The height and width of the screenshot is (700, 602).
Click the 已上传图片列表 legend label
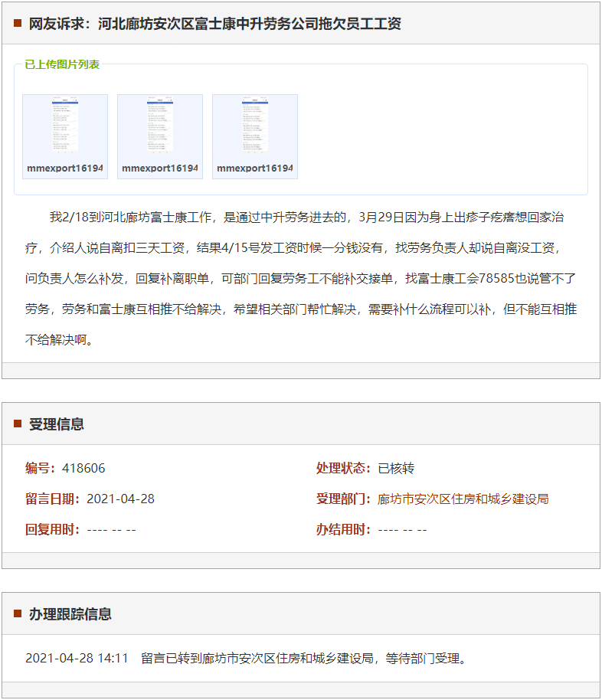(62, 64)
